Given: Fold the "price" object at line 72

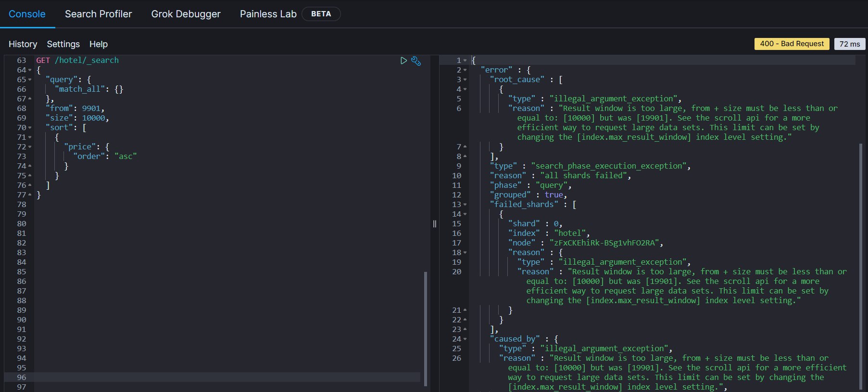Looking at the screenshot, I should click(x=30, y=147).
